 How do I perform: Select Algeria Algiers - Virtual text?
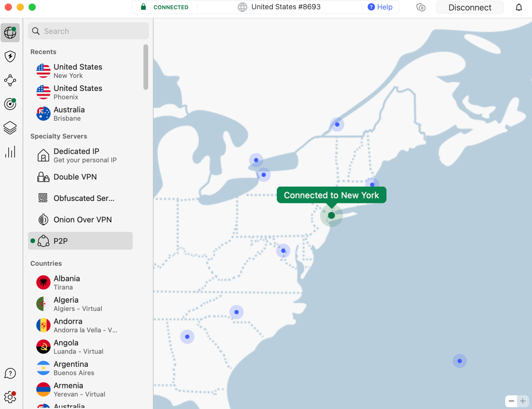tap(78, 304)
